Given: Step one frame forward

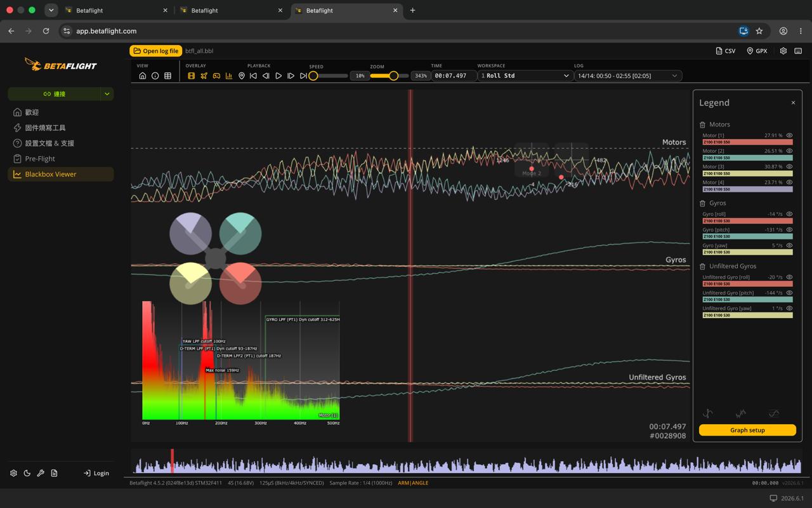Looking at the screenshot, I should click(291, 76).
